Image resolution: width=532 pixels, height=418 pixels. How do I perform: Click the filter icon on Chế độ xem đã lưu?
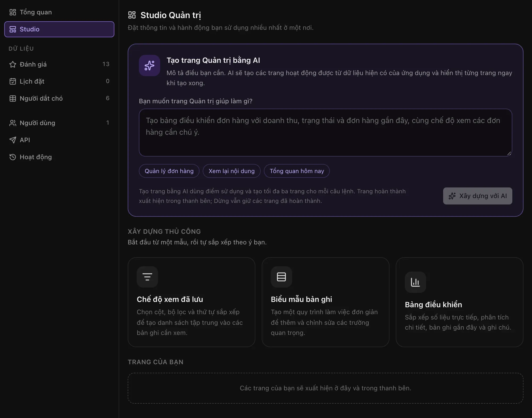147,277
